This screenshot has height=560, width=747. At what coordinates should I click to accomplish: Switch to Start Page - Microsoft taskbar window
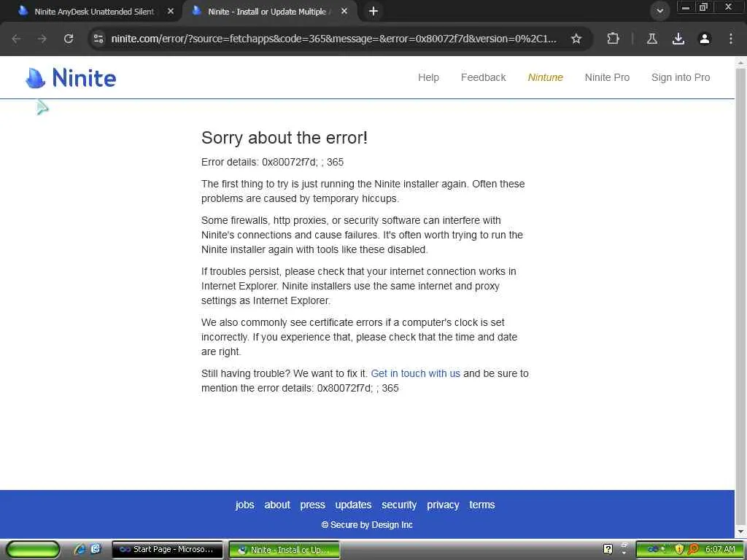[167, 550]
